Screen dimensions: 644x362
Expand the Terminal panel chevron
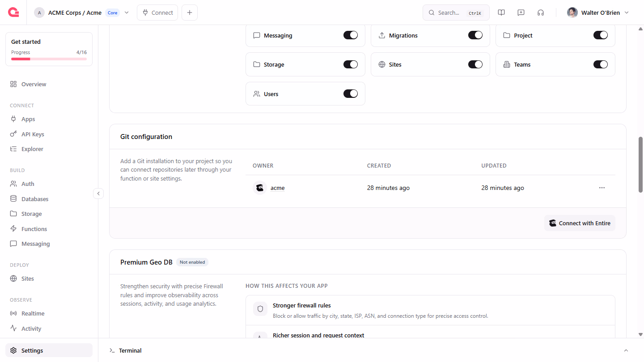pos(626,350)
